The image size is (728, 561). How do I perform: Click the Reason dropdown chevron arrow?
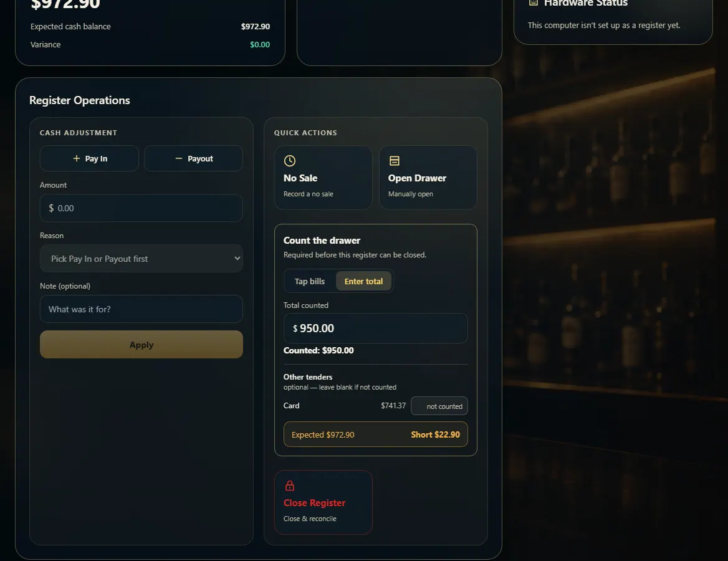point(237,258)
